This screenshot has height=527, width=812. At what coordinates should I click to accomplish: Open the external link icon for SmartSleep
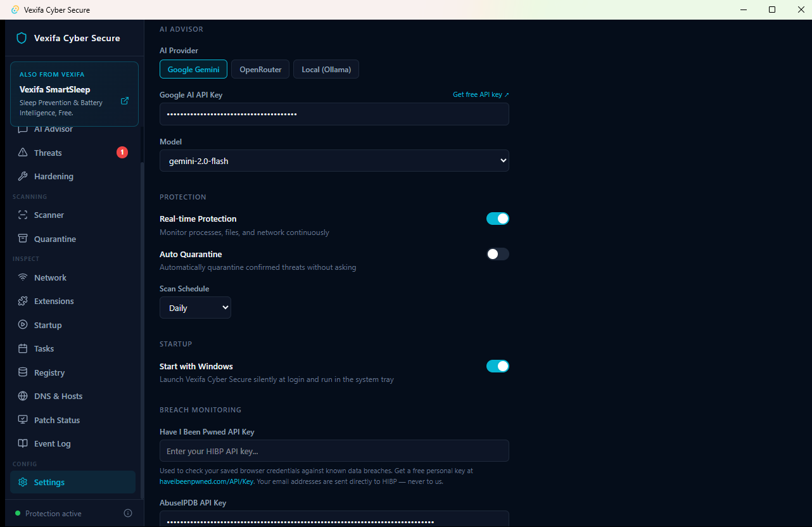point(125,101)
